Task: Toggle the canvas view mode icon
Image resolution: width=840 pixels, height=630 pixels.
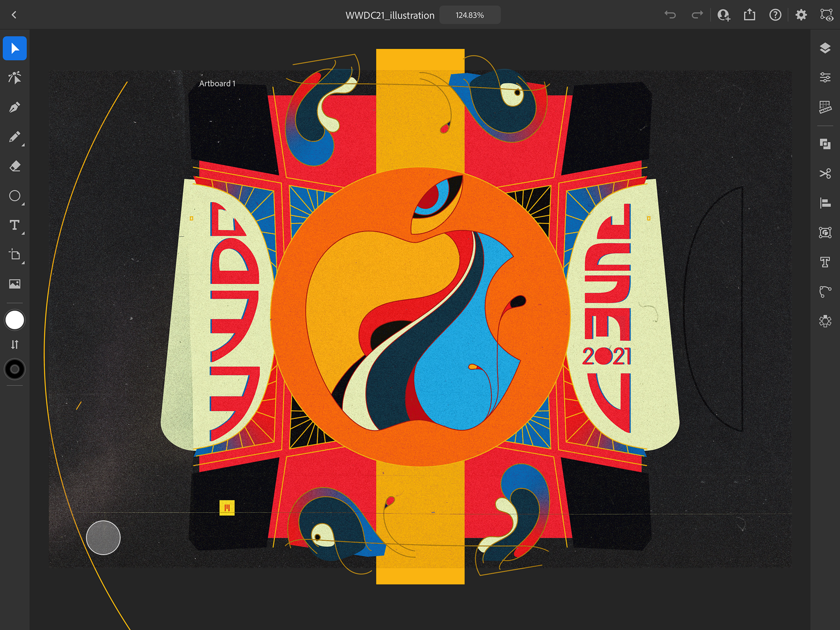Action: pos(826,15)
